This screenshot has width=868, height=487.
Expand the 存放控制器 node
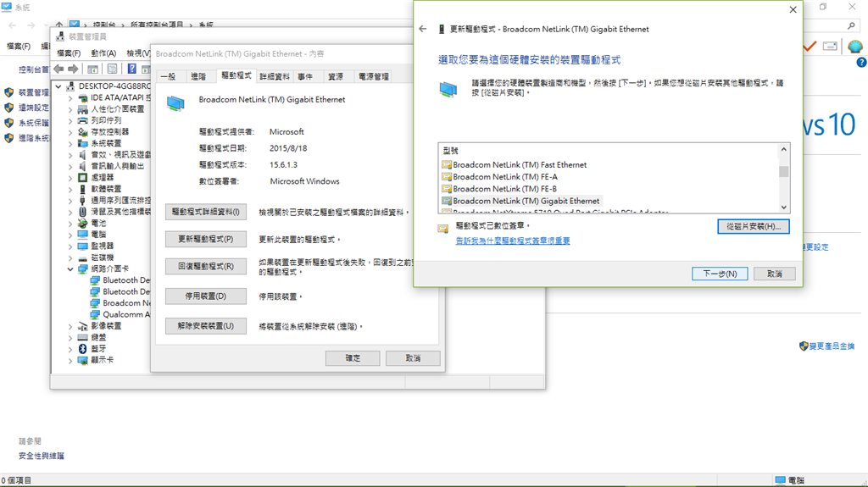click(x=70, y=132)
